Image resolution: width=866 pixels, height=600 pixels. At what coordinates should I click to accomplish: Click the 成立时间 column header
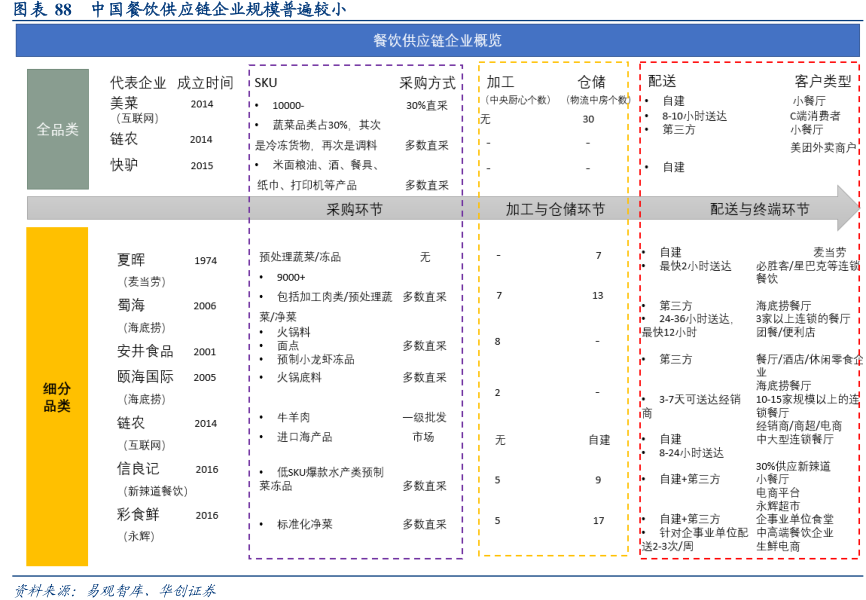204,82
